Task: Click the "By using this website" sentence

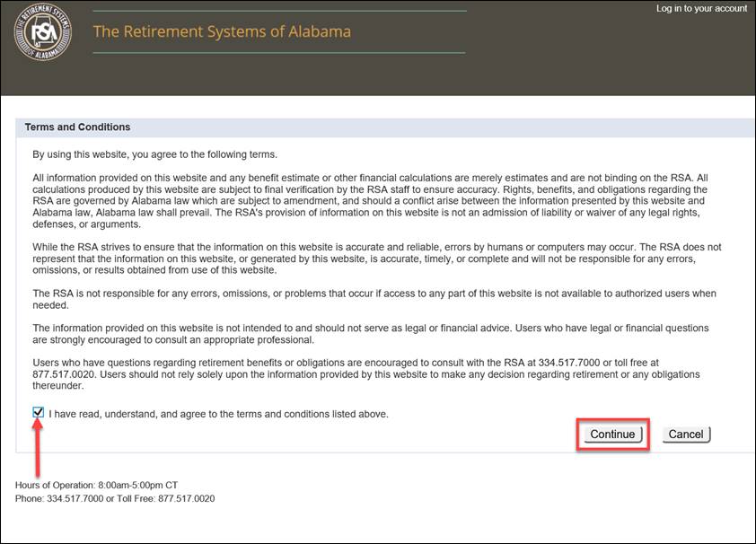Action: pos(154,154)
